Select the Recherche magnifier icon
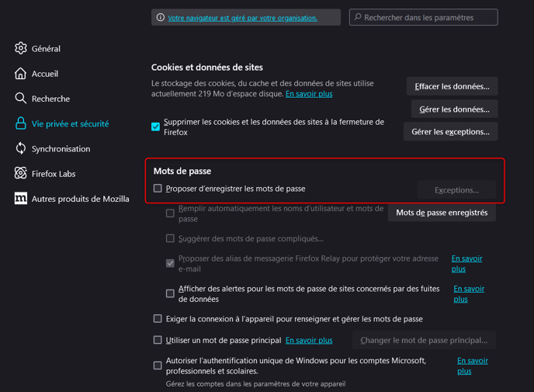534x392 pixels. pyautogui.click(x=20, y=99)
